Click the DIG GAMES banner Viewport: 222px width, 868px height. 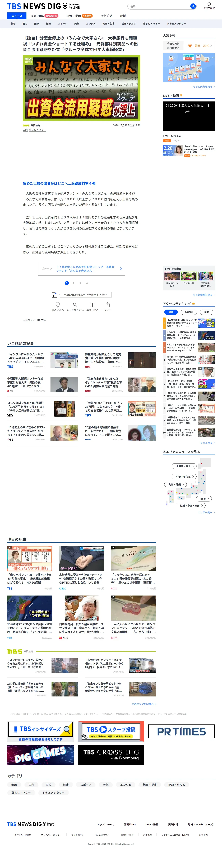click(x=40, y=755)
